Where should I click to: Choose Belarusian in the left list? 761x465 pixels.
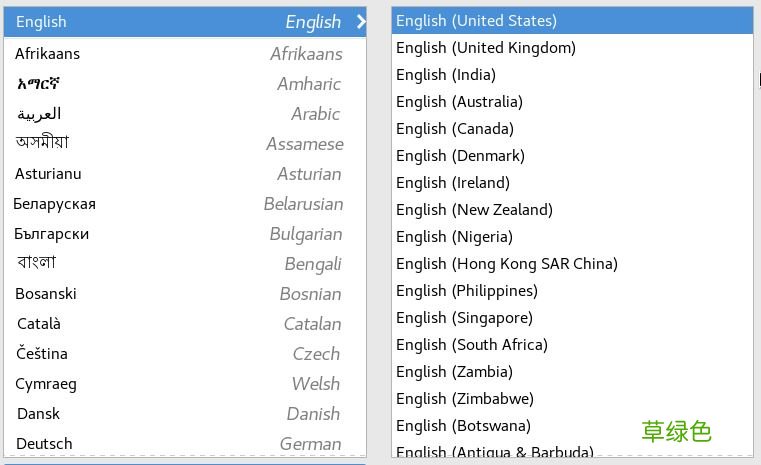coord(185,204)
